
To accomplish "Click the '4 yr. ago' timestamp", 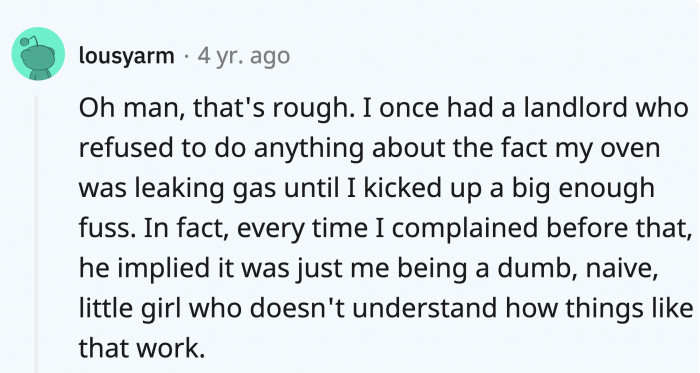I will coord(244,56).
